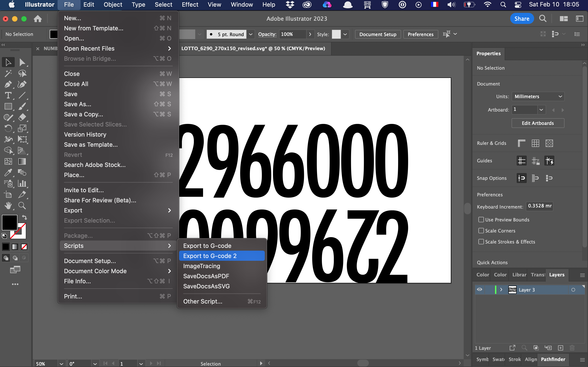
Task: Show transparency grid icon
Action: tap(549, 143)
